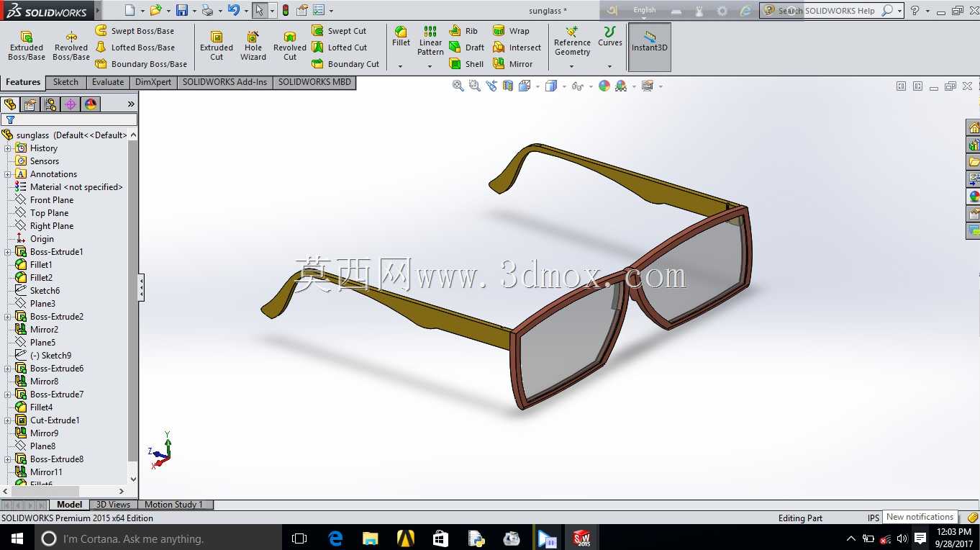
Task: Switch to the Sketch tab
Action: click(x=65, y=82)
